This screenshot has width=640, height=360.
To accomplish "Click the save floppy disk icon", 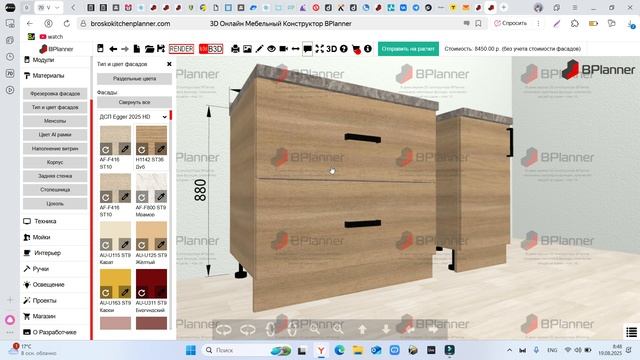I will point(161,49).
